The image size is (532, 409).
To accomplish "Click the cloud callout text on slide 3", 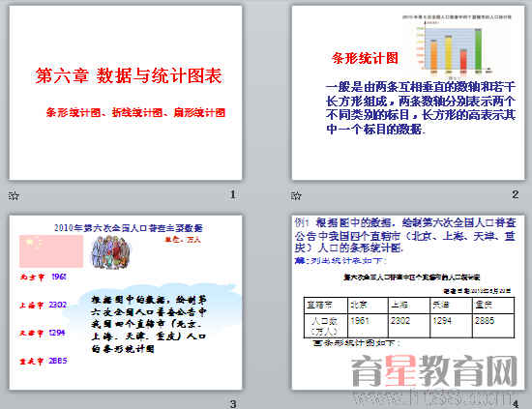I will pos(148,324).
